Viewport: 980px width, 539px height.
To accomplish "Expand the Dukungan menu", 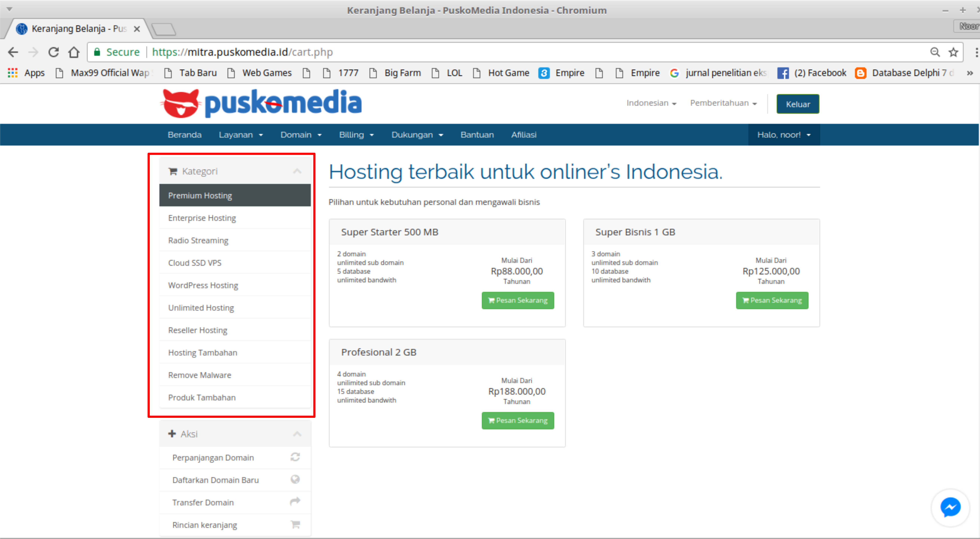I will click(x=417, y=135).
